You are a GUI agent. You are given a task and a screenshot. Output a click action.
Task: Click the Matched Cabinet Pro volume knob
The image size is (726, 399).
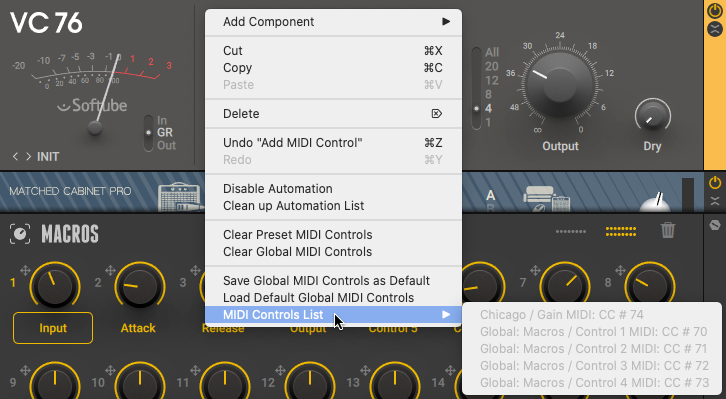coord(656,202)
